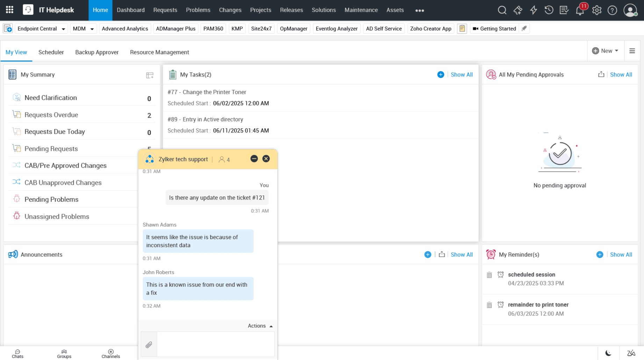Open the MDM dropdown menu
This screenshot has width=644, height=360.
pyautogui.click(x=92, y=29)
